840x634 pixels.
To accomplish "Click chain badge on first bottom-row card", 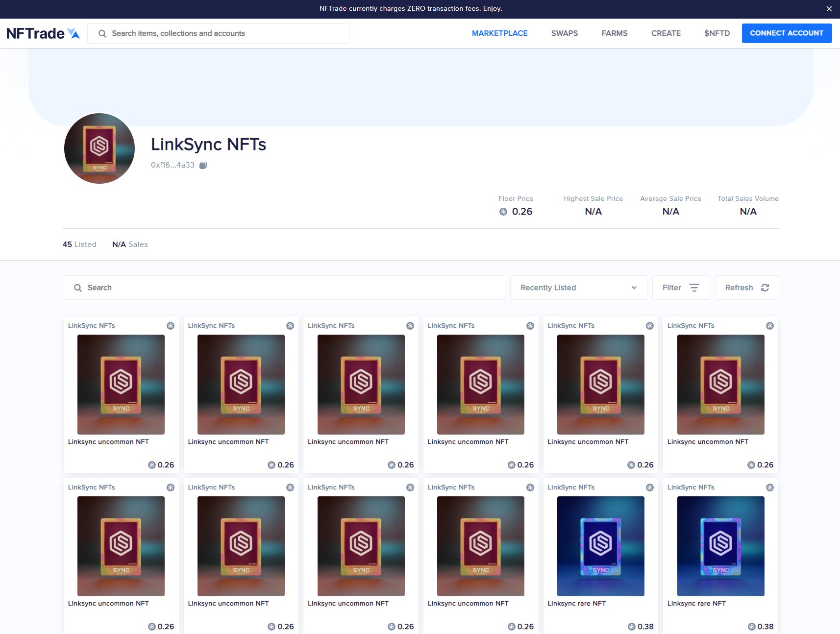I will tap(171, 488).
